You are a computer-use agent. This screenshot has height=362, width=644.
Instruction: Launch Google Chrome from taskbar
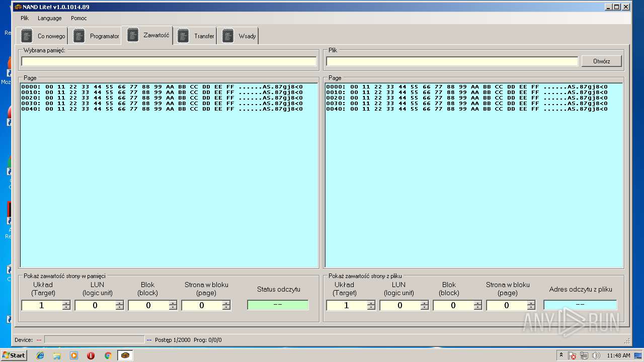tap(108, 355)
